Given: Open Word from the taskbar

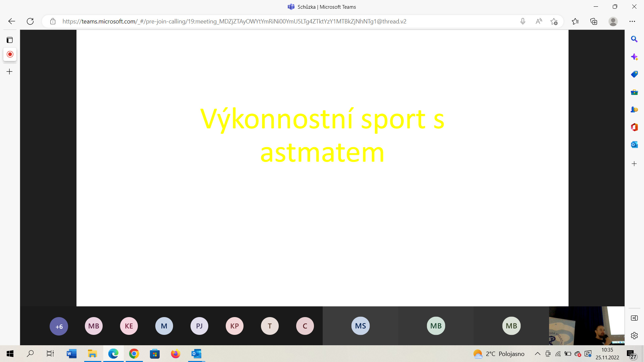Looking at the screenshot, I should coord(71,354).
